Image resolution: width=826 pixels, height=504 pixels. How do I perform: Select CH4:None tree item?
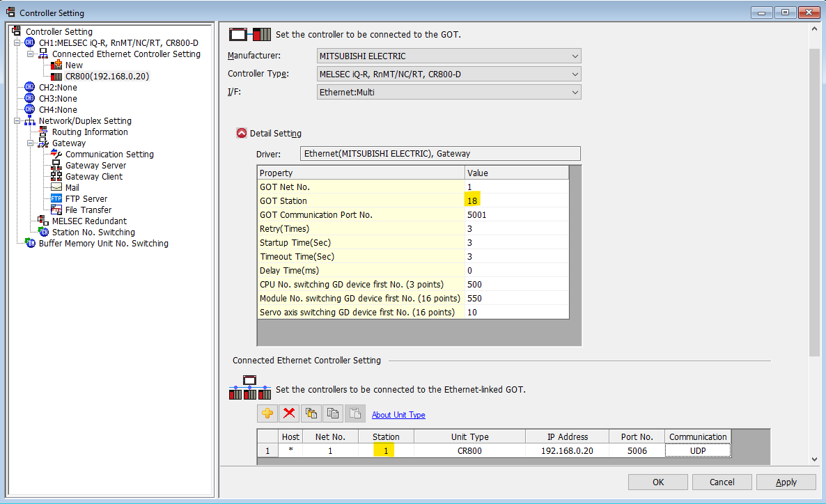coord(58,109)
